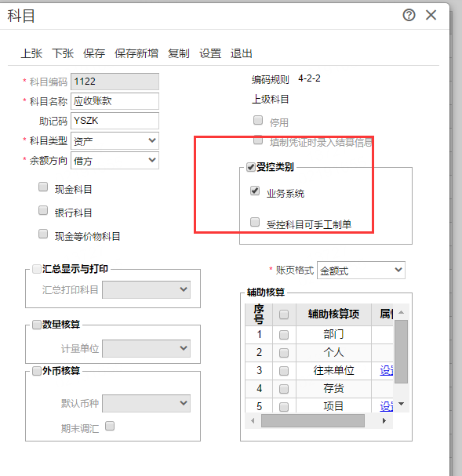Image resolution: width=462 pixels, height=476 pixels.
Task: Click the 科目名称 input field
Action: [115, 101]
